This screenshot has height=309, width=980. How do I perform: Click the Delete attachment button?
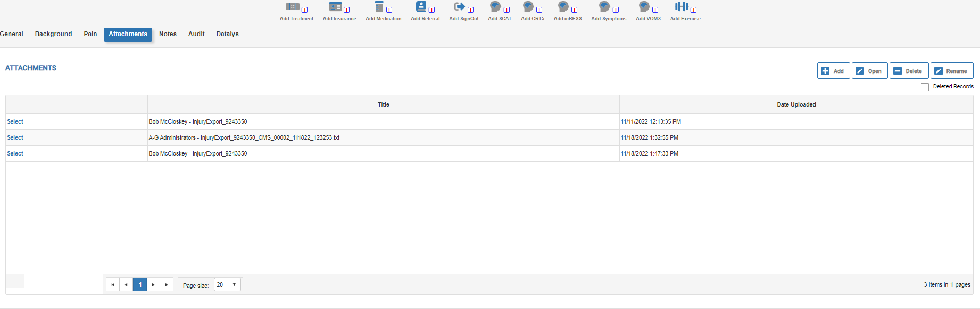tap(909, 71)
